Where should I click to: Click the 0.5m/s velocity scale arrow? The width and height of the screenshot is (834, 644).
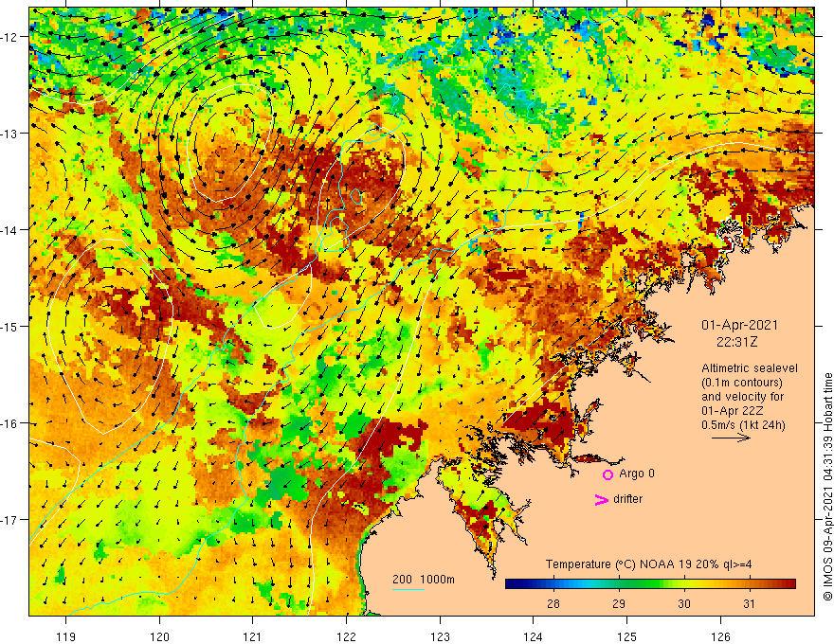click(731, 438)
